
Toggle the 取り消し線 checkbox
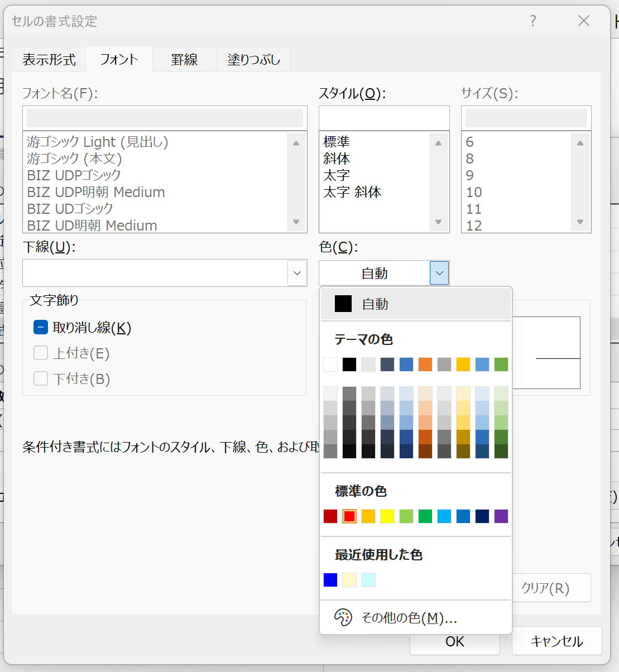coord(41,328)
